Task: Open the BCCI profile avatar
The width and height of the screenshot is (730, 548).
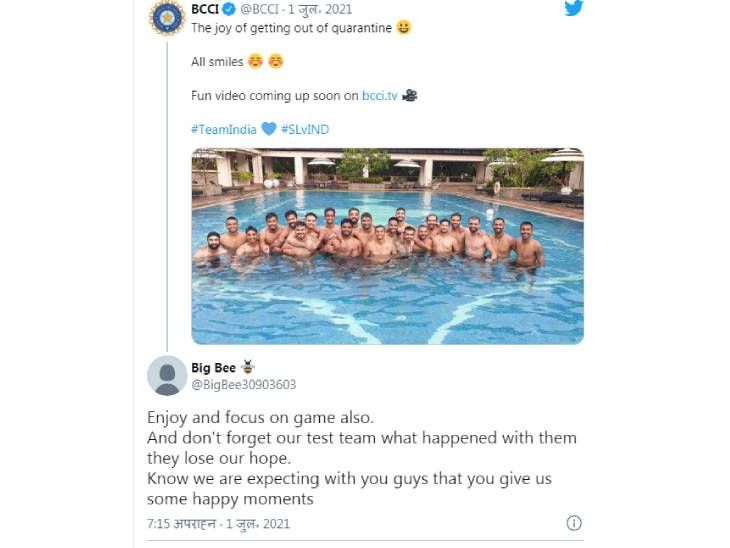Action: [x=167, y=18]
